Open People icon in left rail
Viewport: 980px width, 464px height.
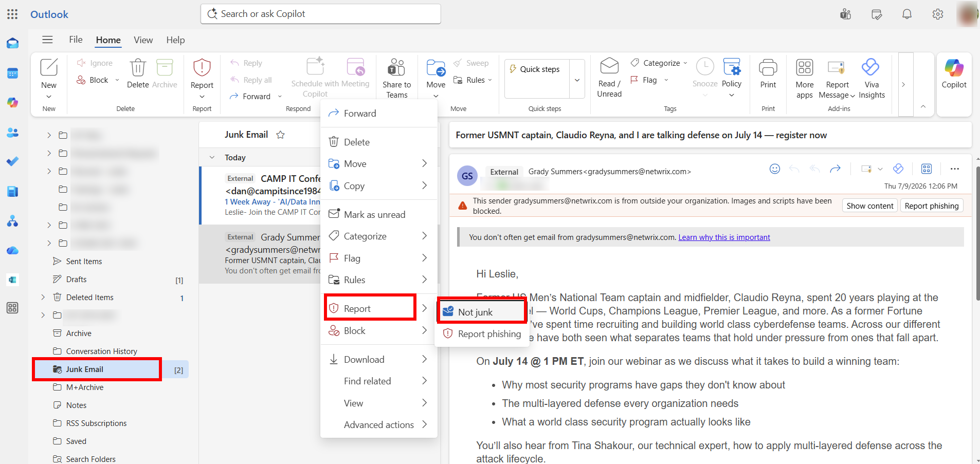pos(12,133)
